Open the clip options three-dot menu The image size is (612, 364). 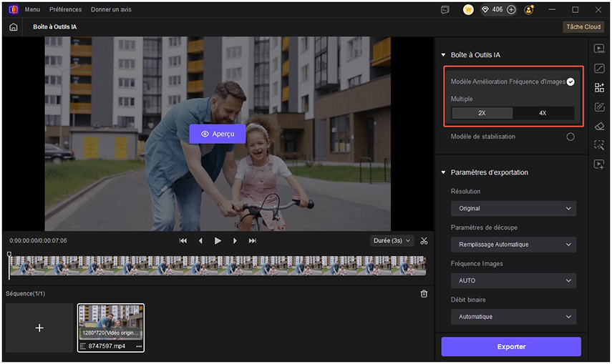pyautogui.click(x=139, y=346)
